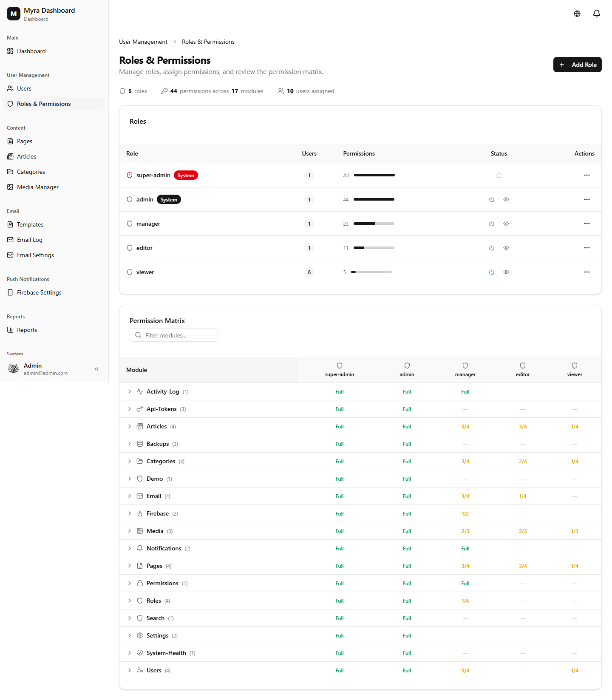Open Media Manager in the sidebar
This screenshot has height=700, width=612.
(54, 187)
